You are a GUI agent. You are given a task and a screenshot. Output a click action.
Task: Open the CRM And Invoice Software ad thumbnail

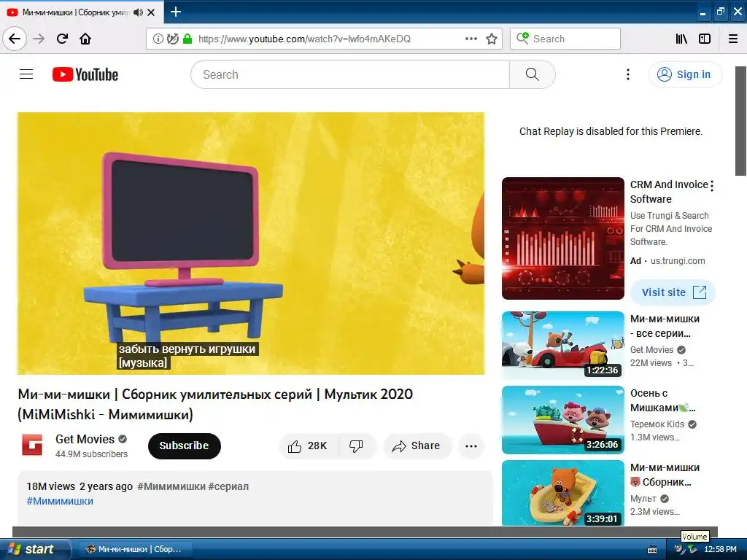562,238
